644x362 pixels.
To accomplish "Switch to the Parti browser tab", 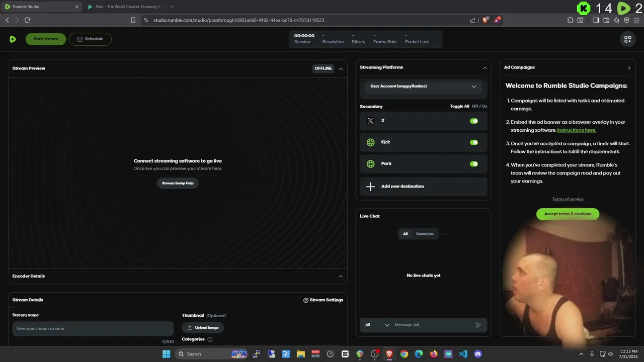I will (125, 7).
